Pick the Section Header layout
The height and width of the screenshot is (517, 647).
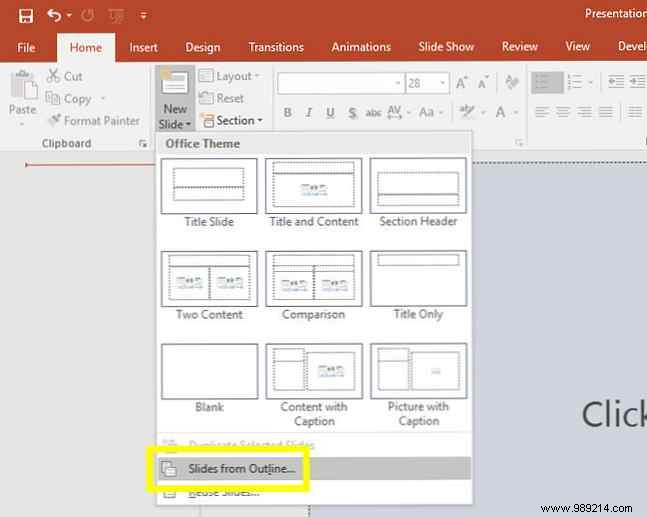418,193
